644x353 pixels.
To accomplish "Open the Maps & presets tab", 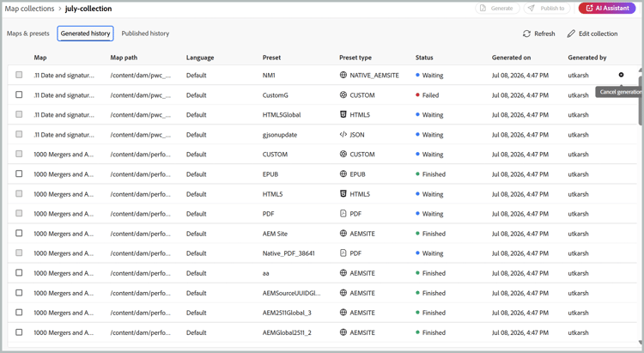I will (28, 33).
